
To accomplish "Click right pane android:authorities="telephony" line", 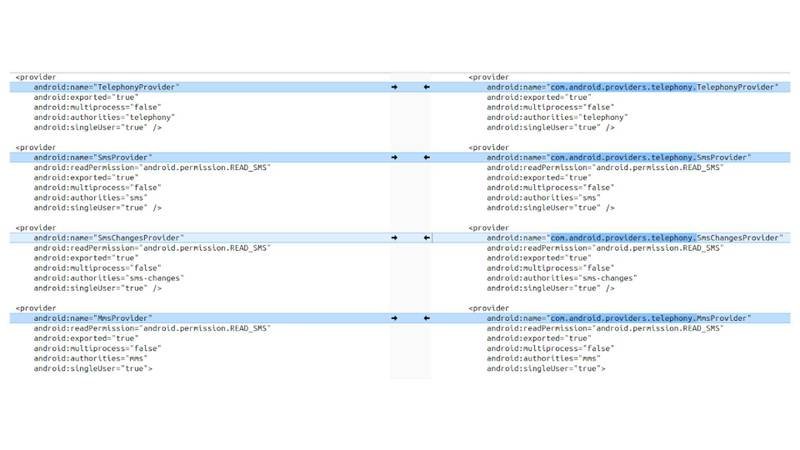I will point(557,117).
